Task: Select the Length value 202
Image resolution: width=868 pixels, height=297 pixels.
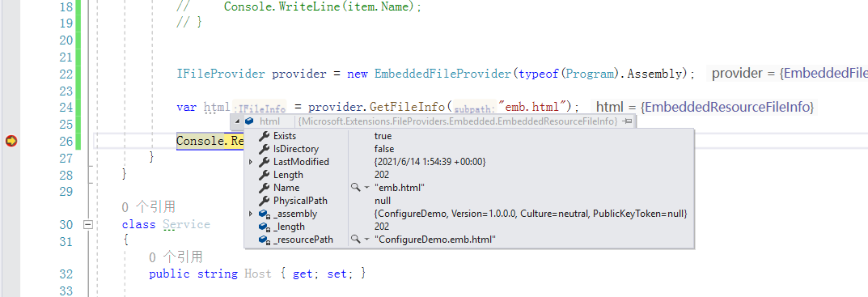Action: point(381,175)
